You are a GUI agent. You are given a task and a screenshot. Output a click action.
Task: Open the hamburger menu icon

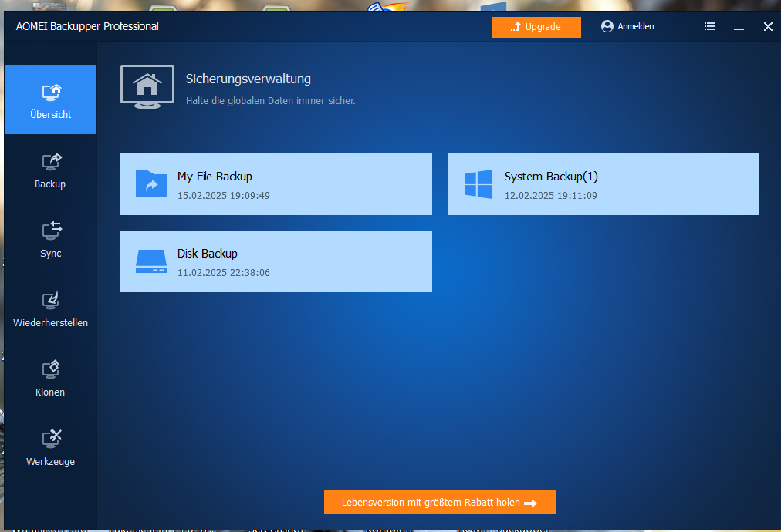(709, 26)
